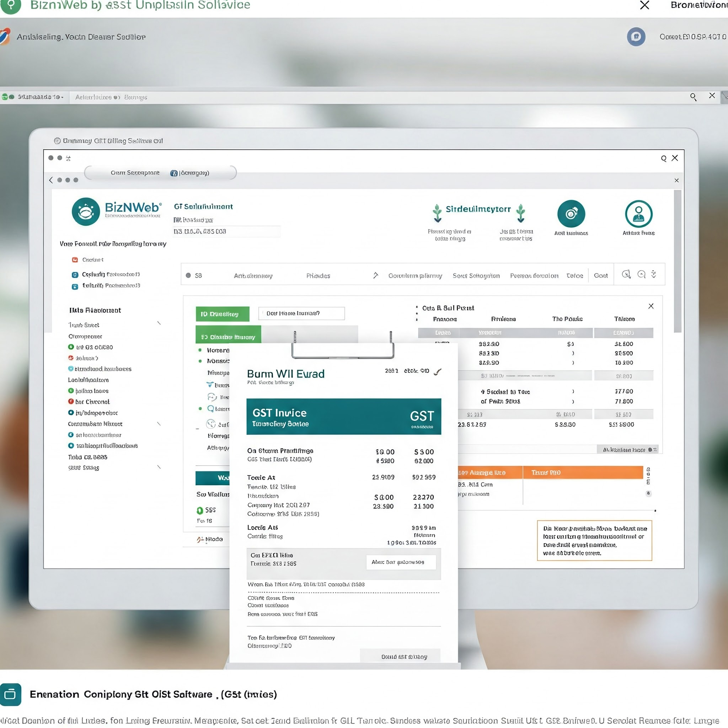Switch to the Phiedes tab in the toolbar
The height and width of the screenshot is (728, 728).
[x=318, y=275]
